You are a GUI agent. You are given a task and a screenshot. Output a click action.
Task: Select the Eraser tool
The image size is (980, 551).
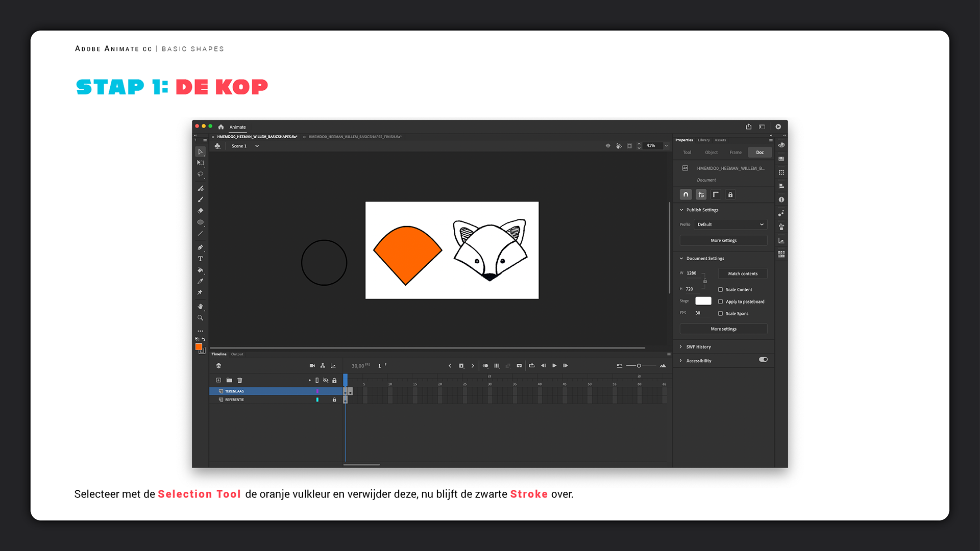[x=200, y=211]
